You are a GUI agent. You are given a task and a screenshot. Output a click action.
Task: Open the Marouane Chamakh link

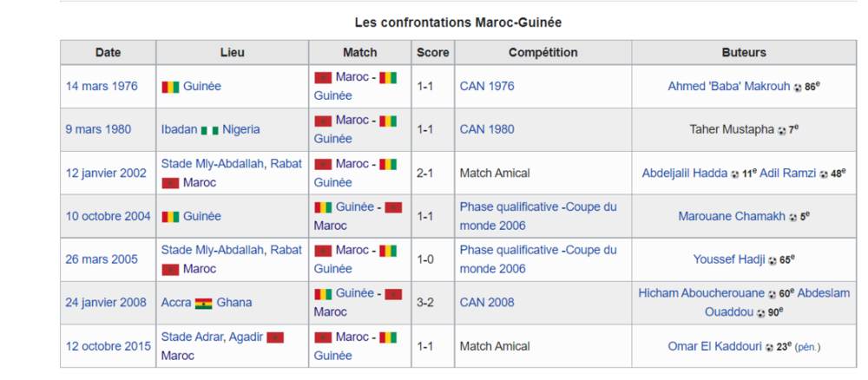[732, 216]
